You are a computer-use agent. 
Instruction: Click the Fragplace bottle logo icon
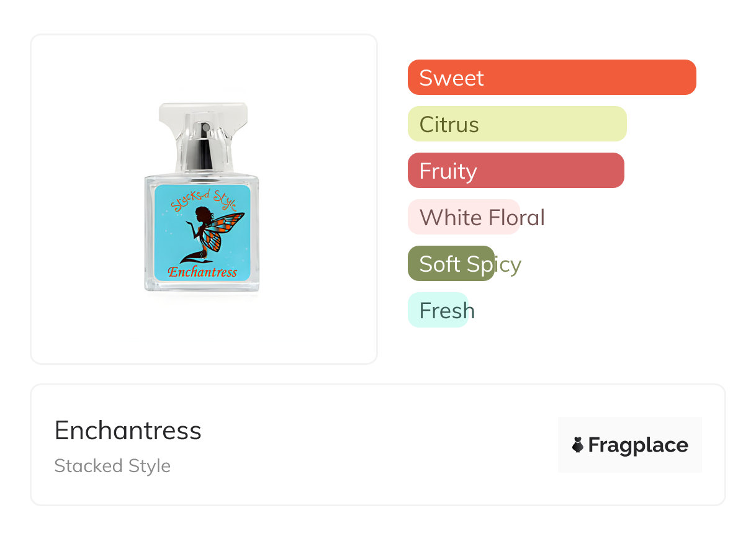(x=578, y=445)
